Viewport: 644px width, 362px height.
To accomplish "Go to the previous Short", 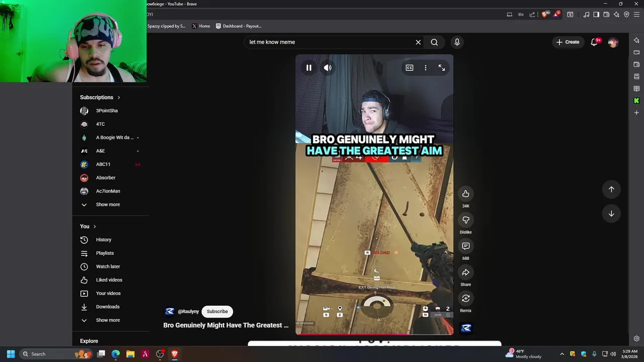I will pyautogui.click(x=611, y=189).
